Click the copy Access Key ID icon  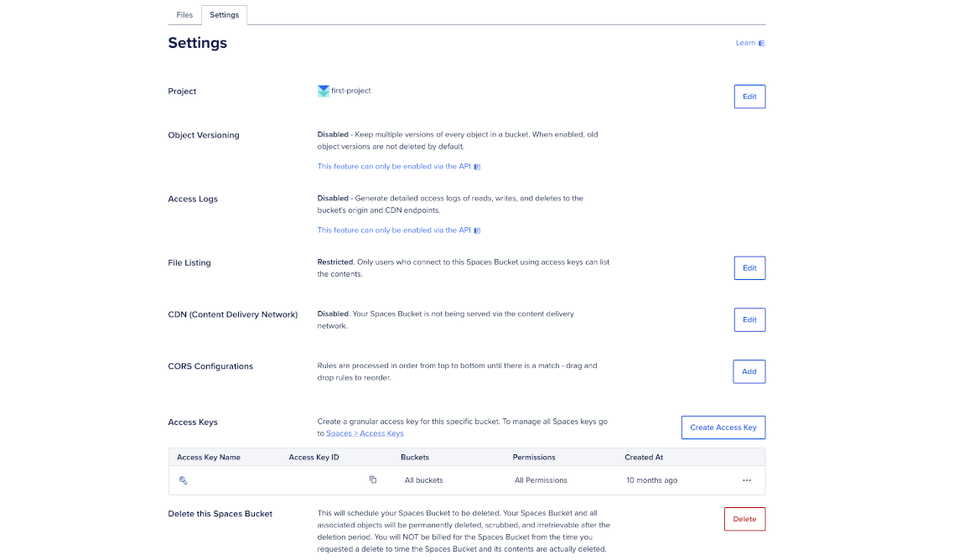(374, 480)
